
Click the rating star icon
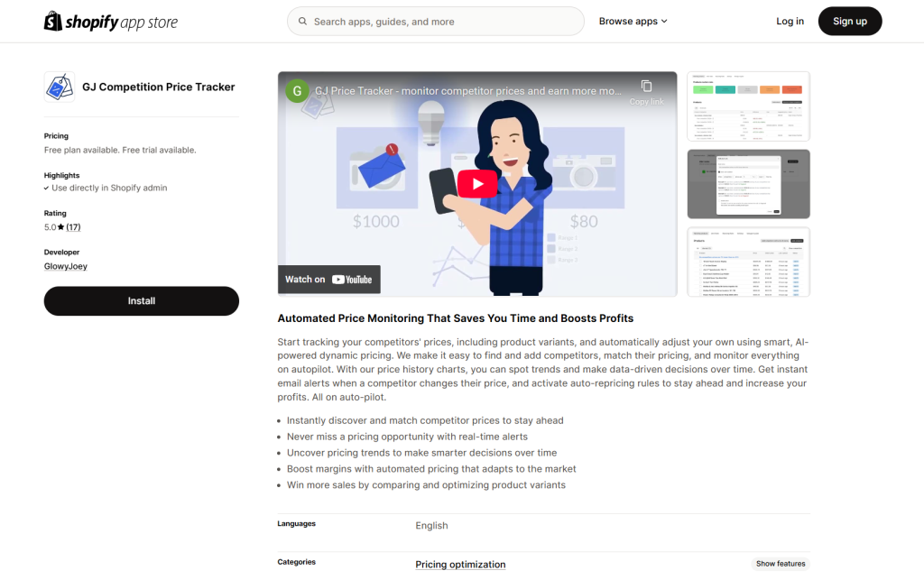60,226
